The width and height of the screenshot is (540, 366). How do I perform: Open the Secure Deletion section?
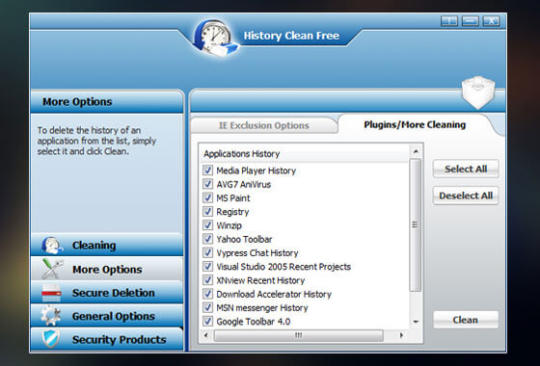(107, 293)
